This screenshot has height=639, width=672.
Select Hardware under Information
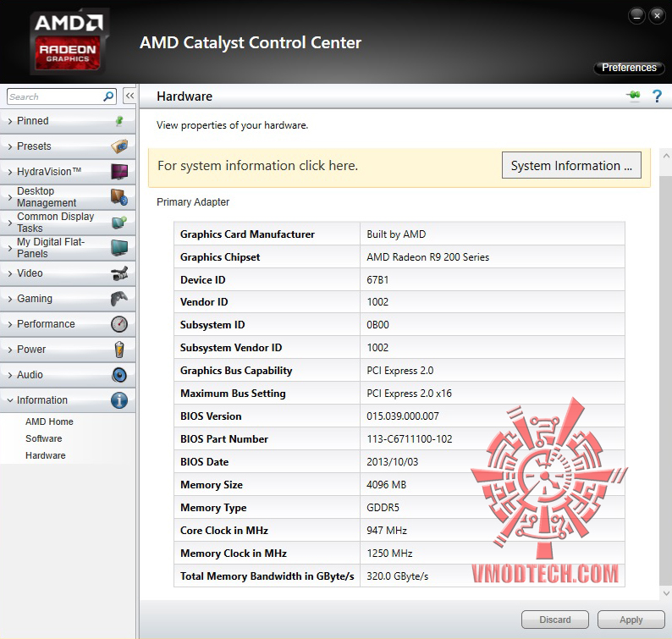coord(46,455)
